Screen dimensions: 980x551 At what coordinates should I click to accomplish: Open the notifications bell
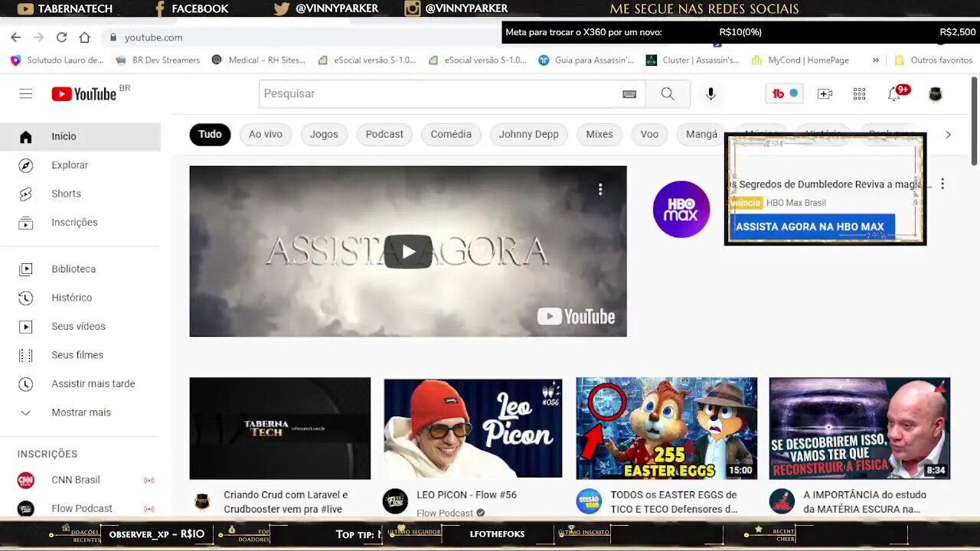point(894,93)
